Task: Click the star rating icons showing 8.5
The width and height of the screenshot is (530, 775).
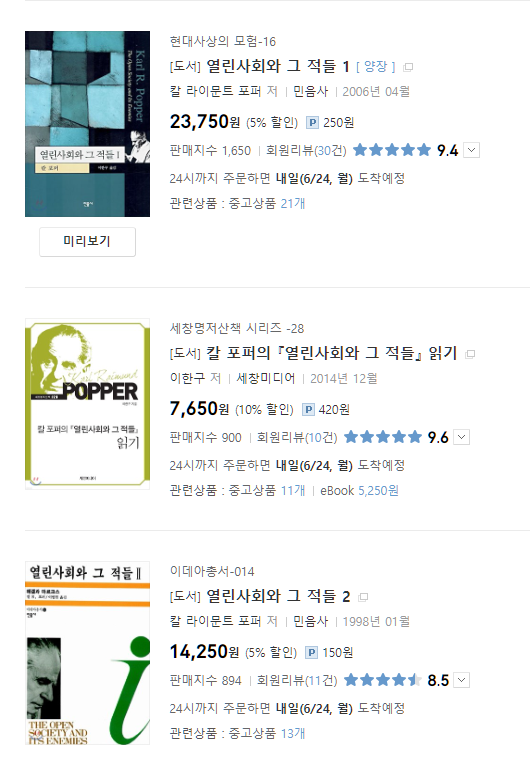Action: (x=383, y=681)
